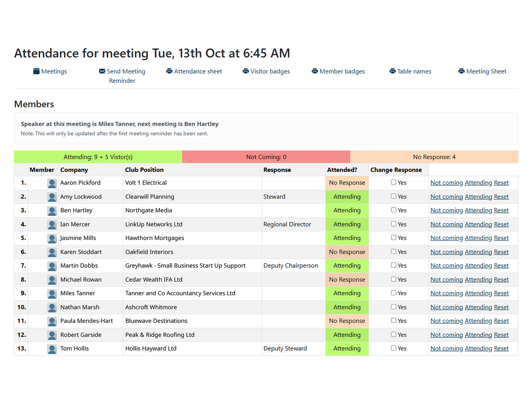Tick the Attended checkbox for Ben Hartley
This screenshot has width=532, height=399.
[394, 210]
